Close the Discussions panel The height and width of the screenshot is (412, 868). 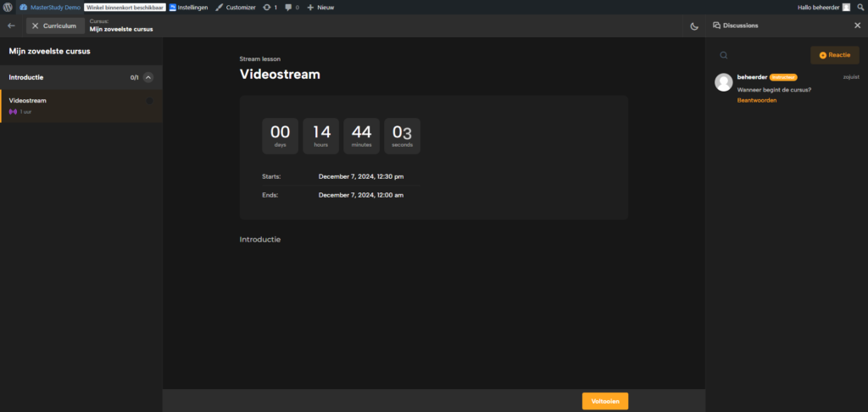[x=858, y=25]
